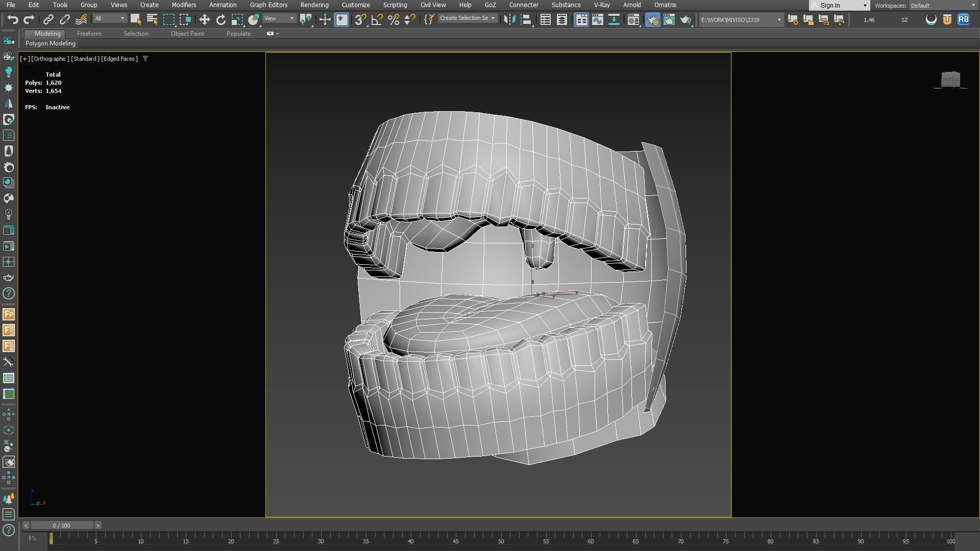Choose the Select and Place tool
The width and height of the screenshot is (980, 551).
pos(254,20)
